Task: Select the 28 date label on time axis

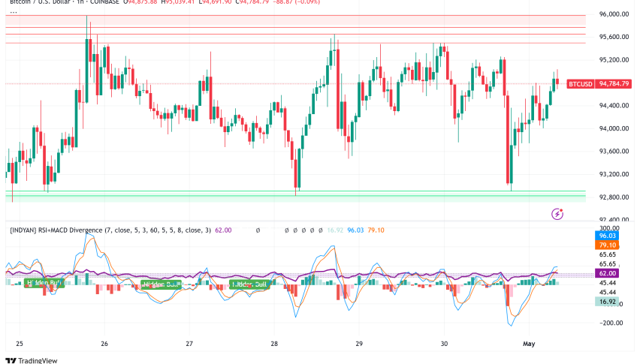Action: 275,342
